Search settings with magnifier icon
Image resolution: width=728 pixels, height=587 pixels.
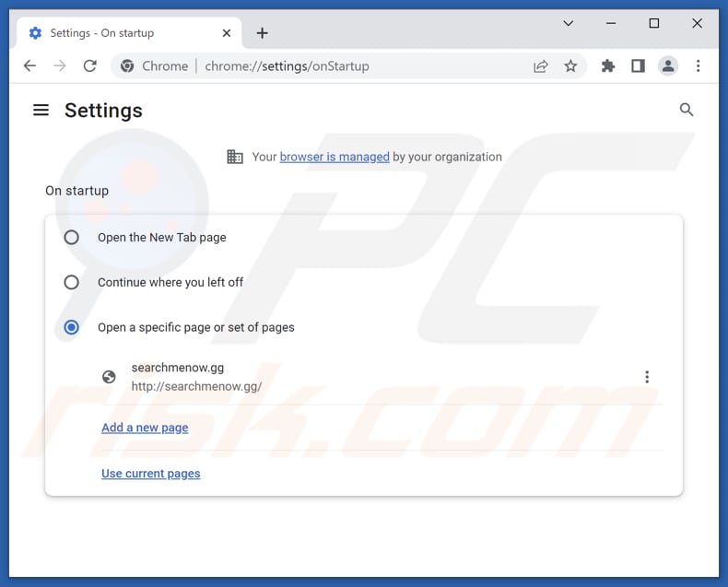click(x=687, y=110)
